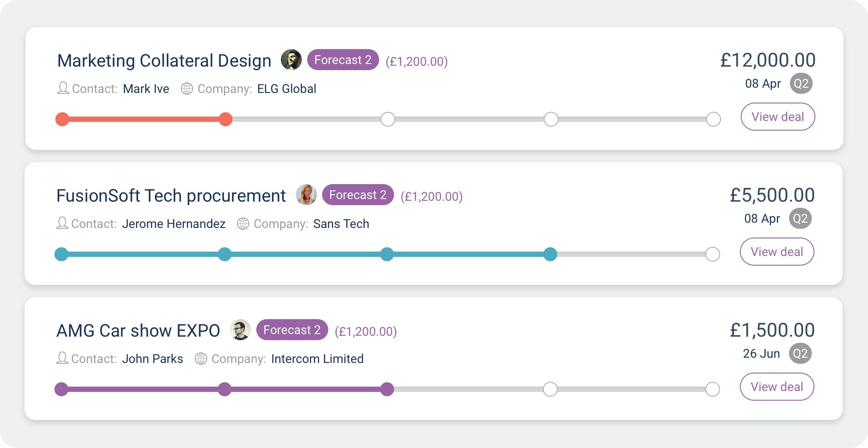Viewport: 868px width, 448px height.
Task: Click Forecast 2 badge on Marketing Collateral Design
Action: pos(343,60)
